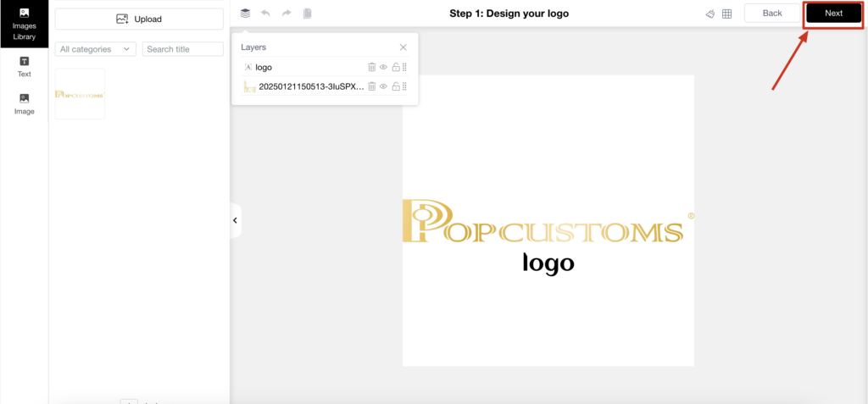The height and width of the screenshot is (404, 868).
Task: Switch to the Image tool tab
Action: [25, 104]
